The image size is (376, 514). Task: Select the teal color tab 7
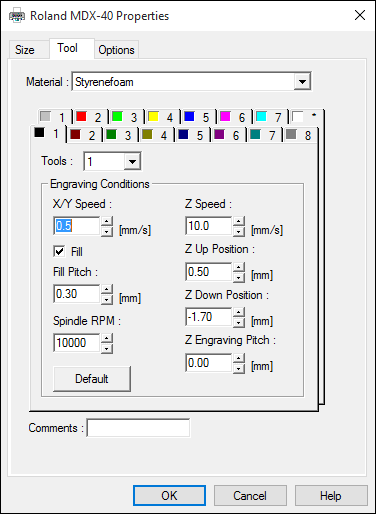point(265,135)
